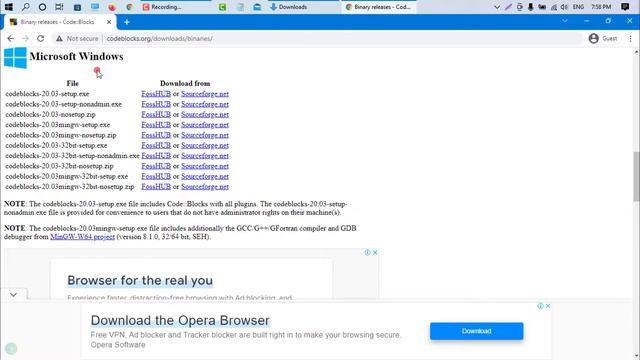Open FossHUB link for codeblocks-20.03-nosetup.zip
The image size is (640, 360).
[156, 114]
